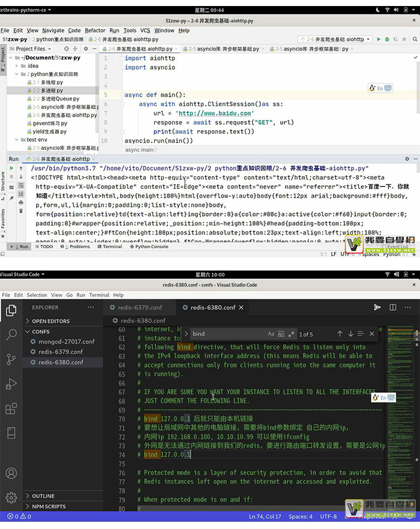
Task: Open VS Code Selection menu
Action: (37, 295)
